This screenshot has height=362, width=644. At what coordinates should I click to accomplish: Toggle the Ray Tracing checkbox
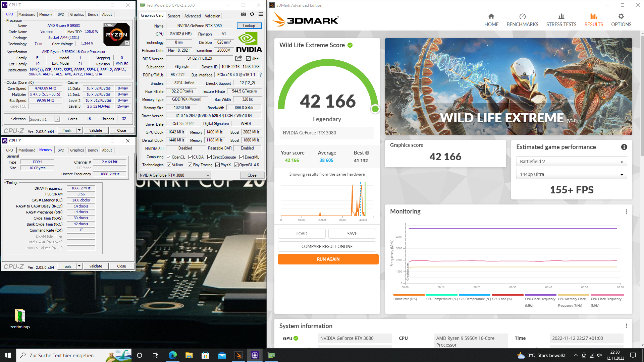[190, 165]
